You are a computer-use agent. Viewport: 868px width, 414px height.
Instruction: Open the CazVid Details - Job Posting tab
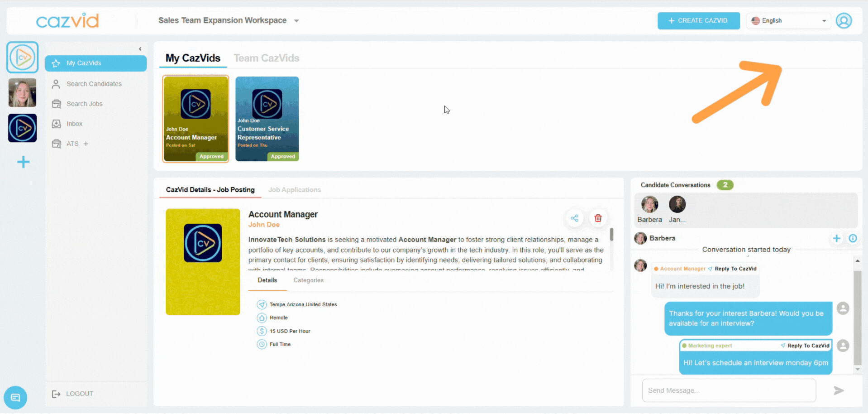click(210, 190)
